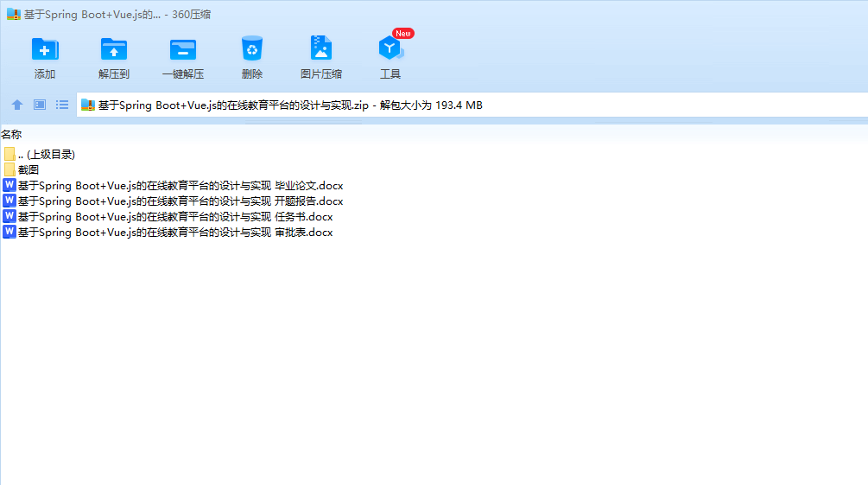Select the 上级目录 parent folder icon

pyautogui.click(x=10, y=154)
